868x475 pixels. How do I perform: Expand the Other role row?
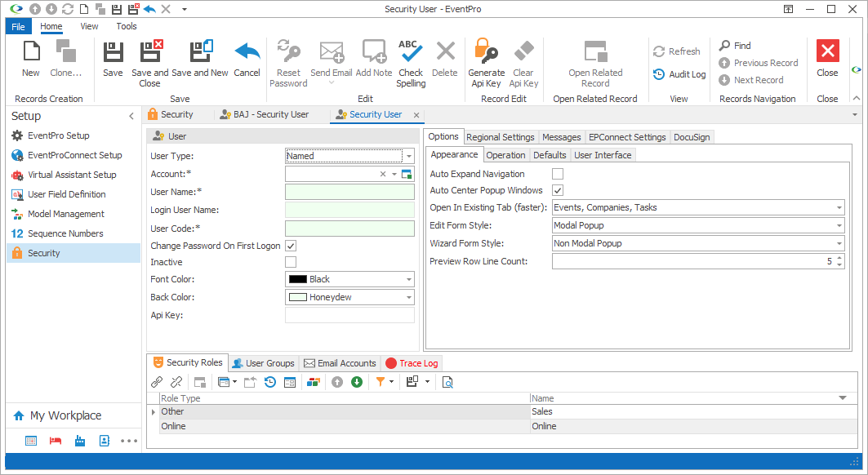[154, 412]
